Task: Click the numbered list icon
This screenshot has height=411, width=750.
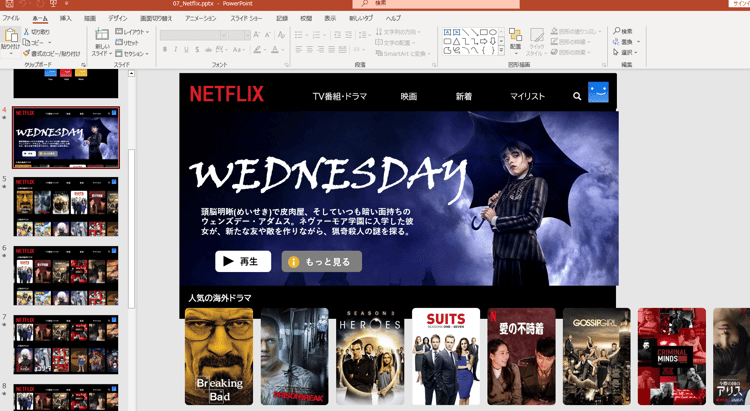Action: click(316, 35)
